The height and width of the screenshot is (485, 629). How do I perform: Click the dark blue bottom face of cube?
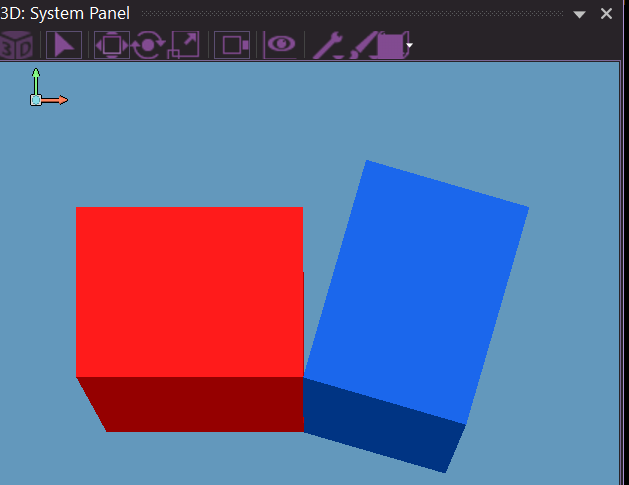[385, 421]
